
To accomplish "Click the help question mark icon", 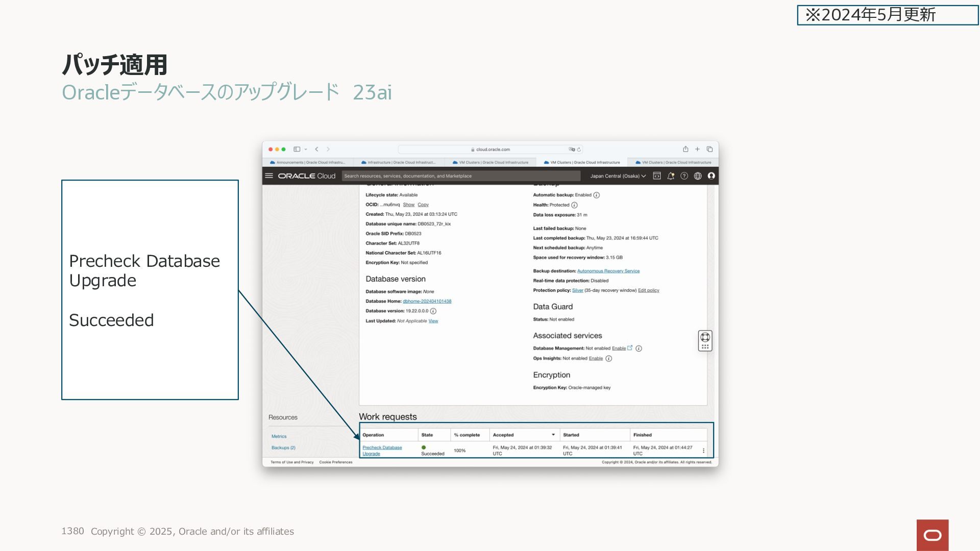I will [x=684, y=176].
